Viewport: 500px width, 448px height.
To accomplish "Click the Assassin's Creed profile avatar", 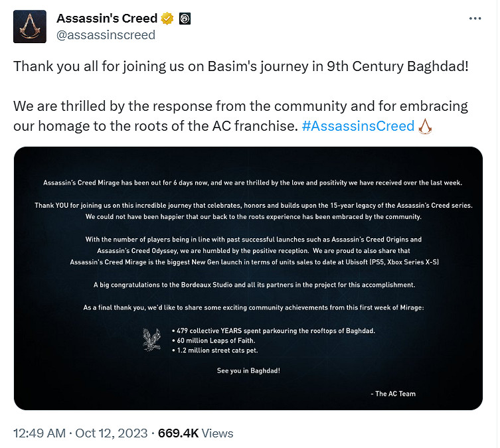I will [30, 27].
